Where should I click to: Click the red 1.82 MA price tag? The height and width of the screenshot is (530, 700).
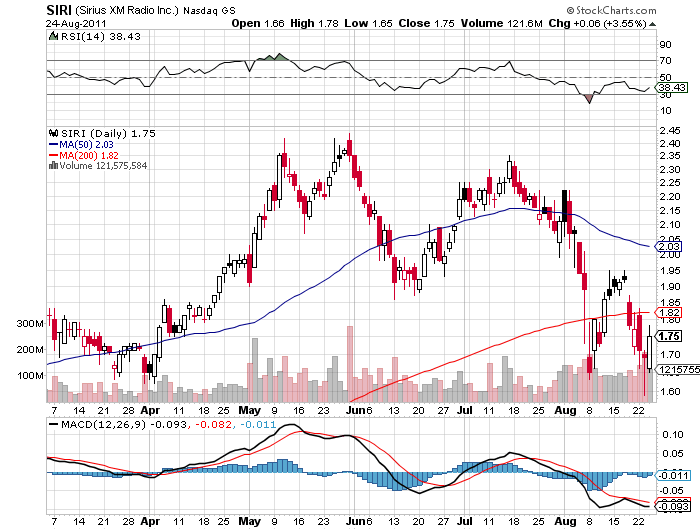[x=668, y=313]
